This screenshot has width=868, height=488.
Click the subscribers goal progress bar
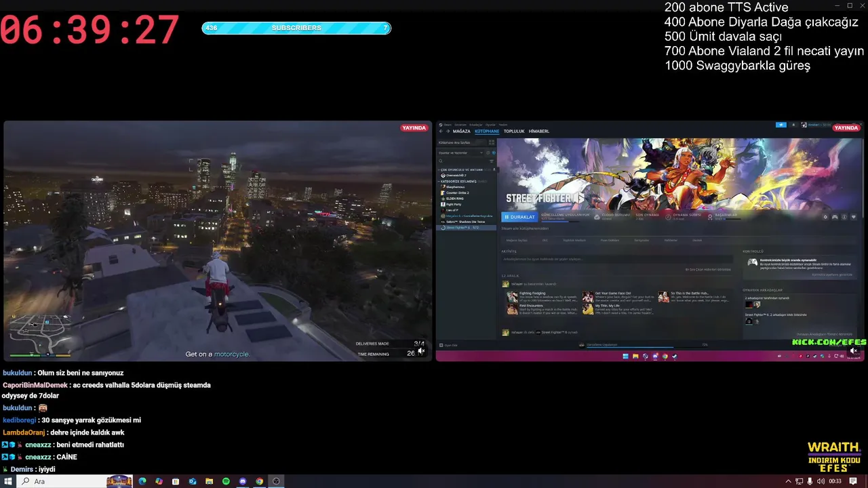296,28
